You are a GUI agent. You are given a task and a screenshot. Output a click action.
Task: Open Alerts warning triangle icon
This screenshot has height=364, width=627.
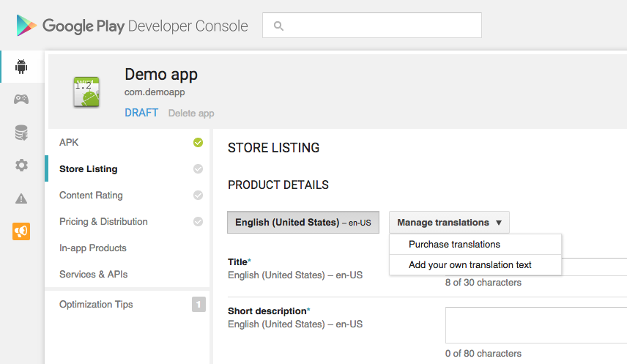[21, 198]
